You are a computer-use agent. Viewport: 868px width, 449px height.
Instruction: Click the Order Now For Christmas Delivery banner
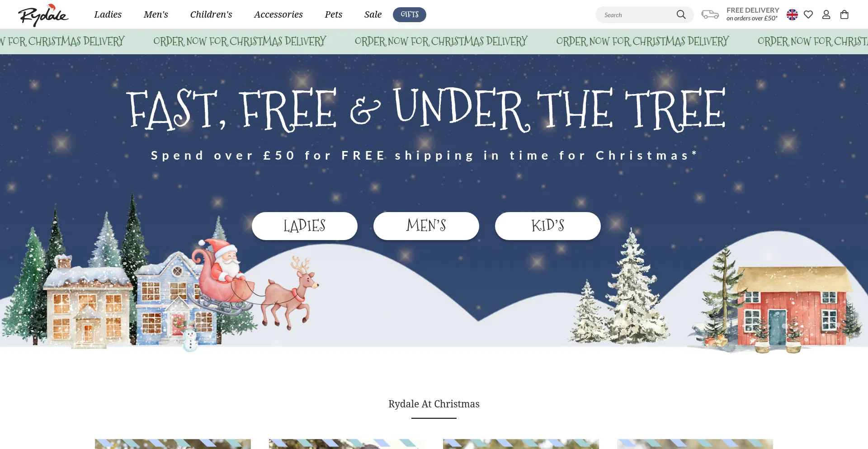(434, 42)
